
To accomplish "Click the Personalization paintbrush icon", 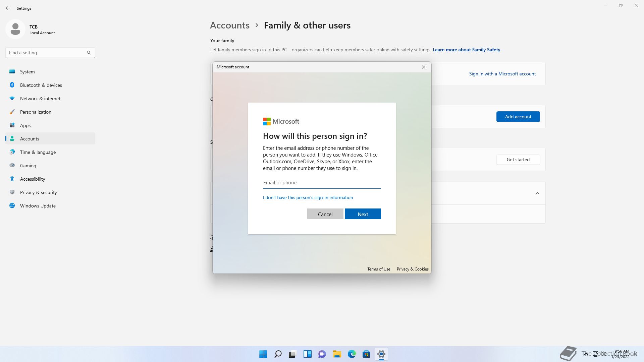I will point(12,112).
